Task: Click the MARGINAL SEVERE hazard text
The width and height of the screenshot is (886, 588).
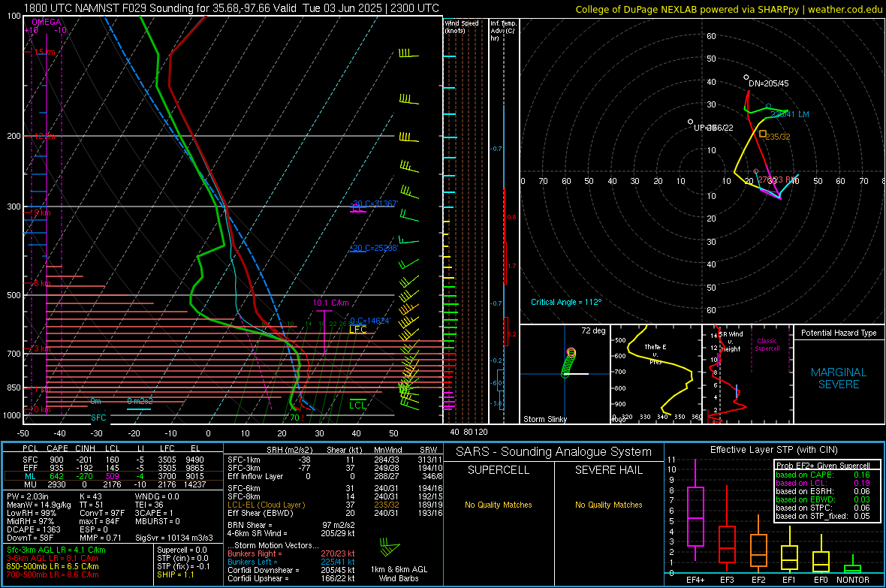Action: (x=839, y=378)
